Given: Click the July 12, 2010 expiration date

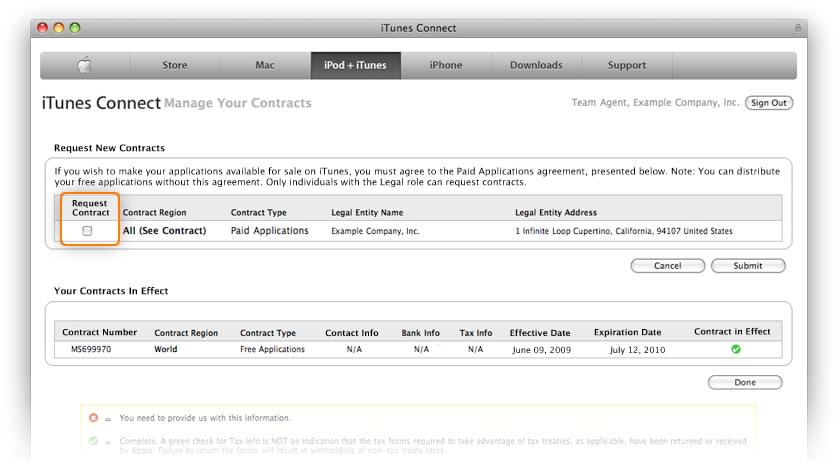Looking at the screenshot, I should click(637, 350).
